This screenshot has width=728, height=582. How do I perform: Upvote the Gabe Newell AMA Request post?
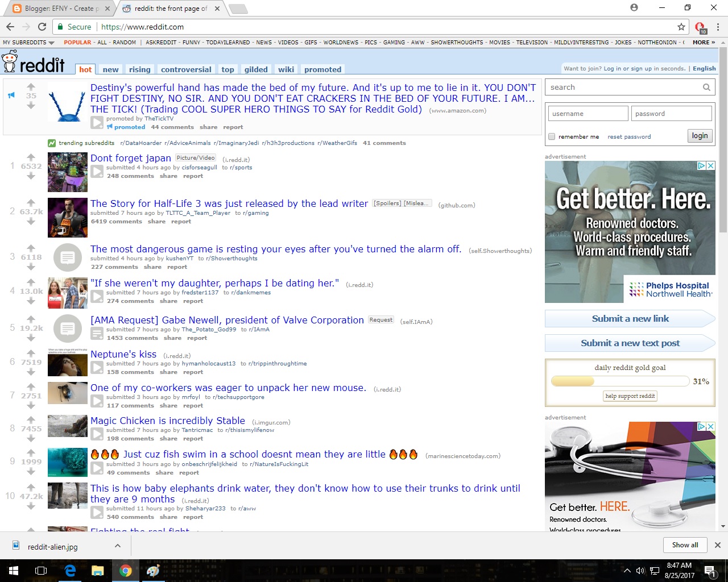pos(31,319)
